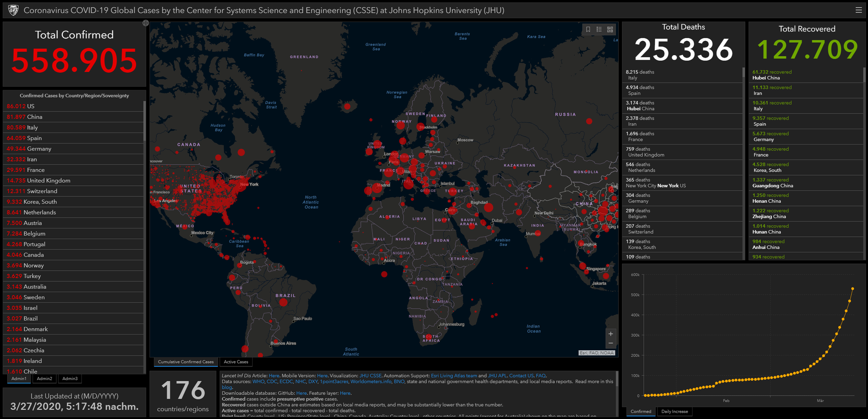
Task: Select the Admin3 list tab
Action: (x=70, y=379)
